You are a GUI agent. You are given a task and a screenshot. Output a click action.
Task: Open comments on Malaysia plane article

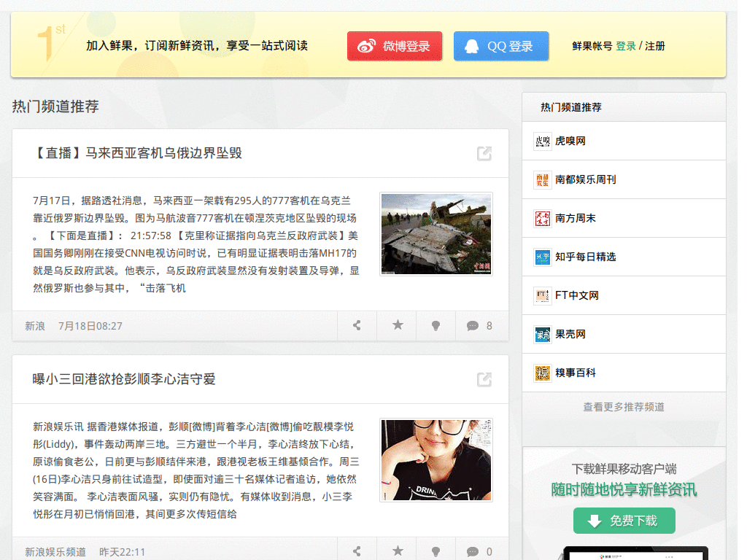pos(481,326)
